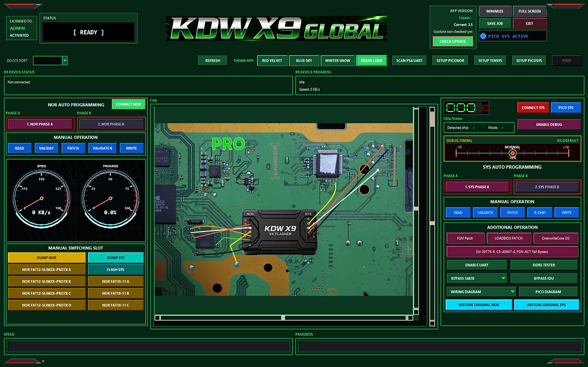Click the R-CHIP button
This screenshot has height=367, width=588.
[539, 212]
